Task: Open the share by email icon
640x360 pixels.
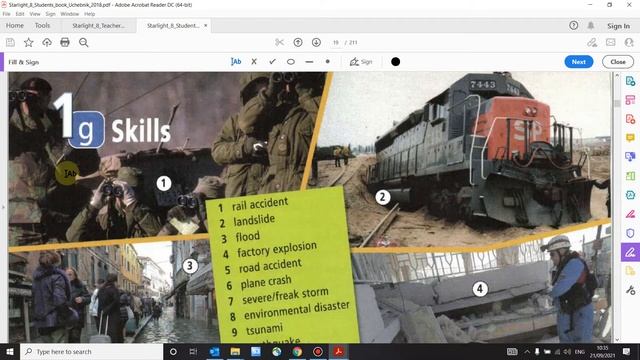Action: tap(611, 42)
